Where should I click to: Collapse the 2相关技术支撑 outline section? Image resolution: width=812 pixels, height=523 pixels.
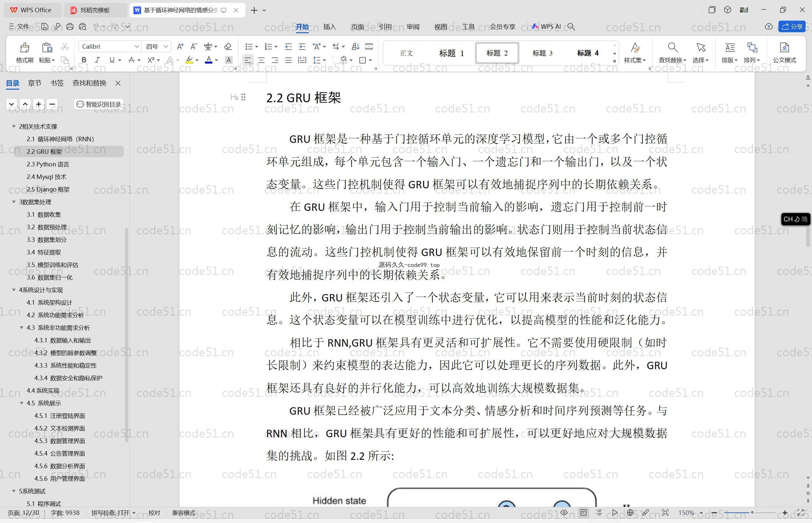[x=14, y=126]
